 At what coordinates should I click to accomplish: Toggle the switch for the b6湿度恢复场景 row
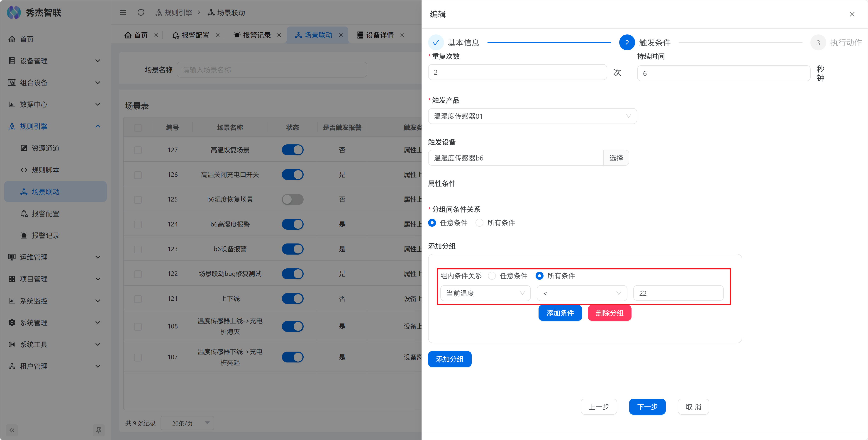click(x=293, y=199)
